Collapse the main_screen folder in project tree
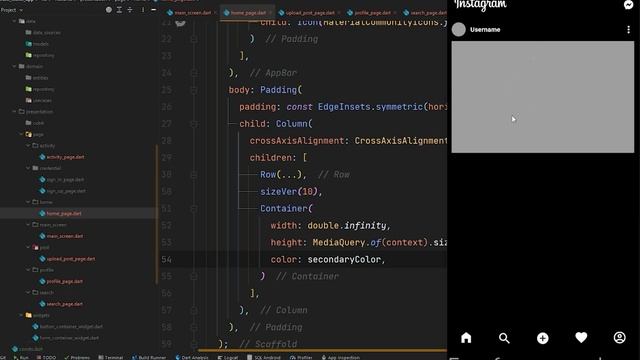Image resolution: width=640 pixels, height=360 pixels. 28,224
